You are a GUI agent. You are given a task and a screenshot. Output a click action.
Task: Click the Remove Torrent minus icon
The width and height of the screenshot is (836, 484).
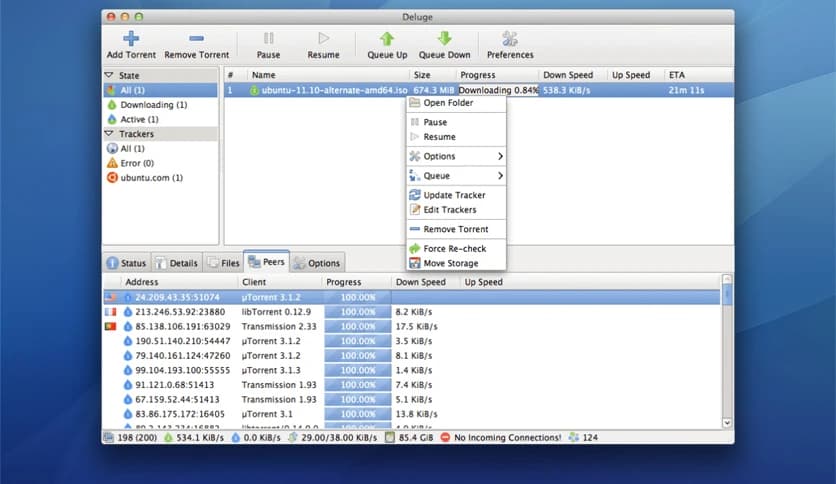coord(196,38)
